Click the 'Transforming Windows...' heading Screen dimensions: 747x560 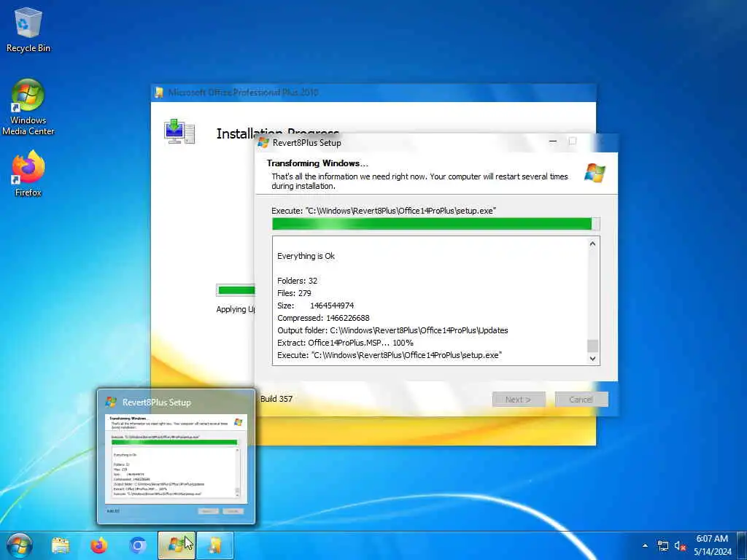tap(317, 163)
